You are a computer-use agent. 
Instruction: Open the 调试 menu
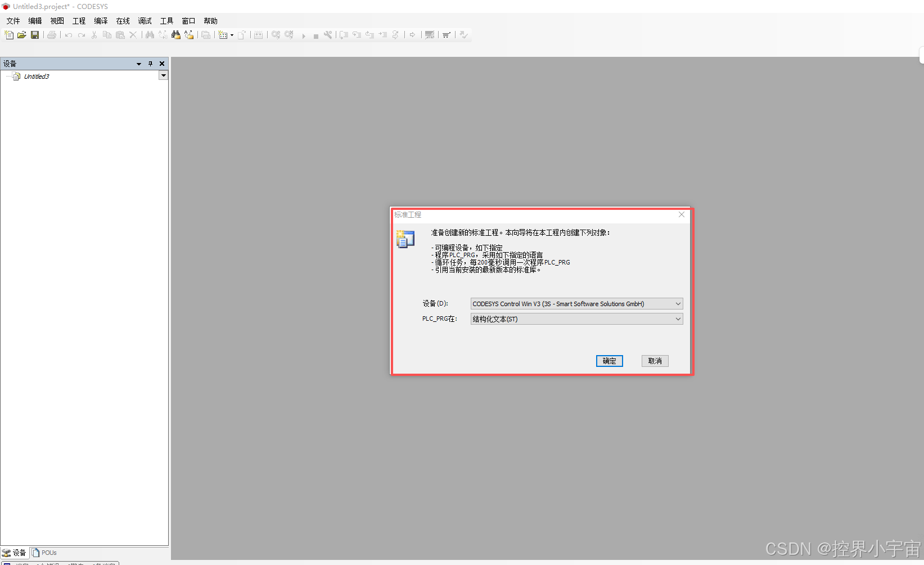[x=145, y=21]
